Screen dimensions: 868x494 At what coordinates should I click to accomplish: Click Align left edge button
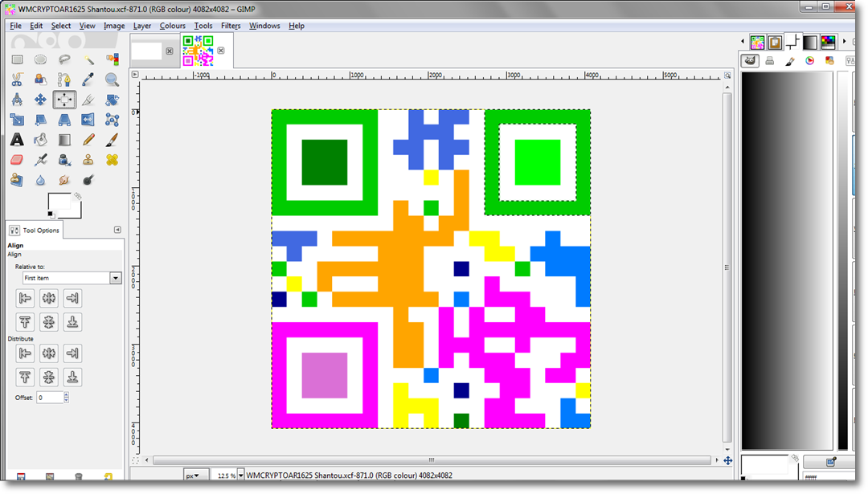pos(25,298)
